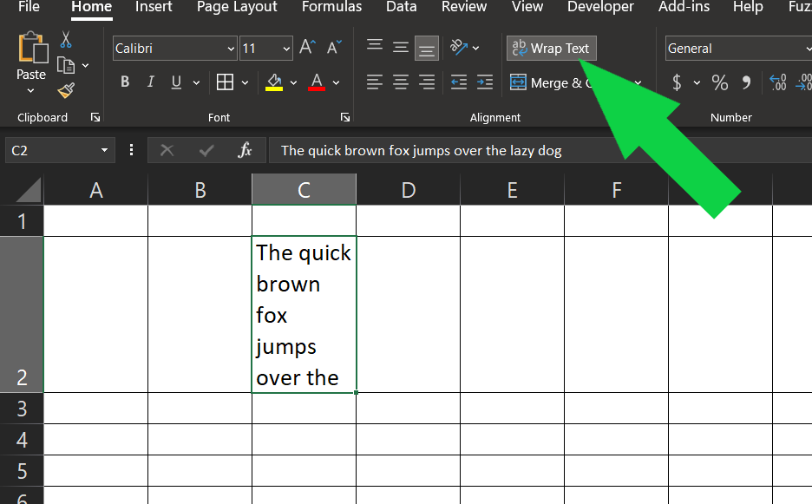Image resolution: width=812 pixels, height=504 pixels.
Task: Toggle Bold formatting
Action: (125, 82)
